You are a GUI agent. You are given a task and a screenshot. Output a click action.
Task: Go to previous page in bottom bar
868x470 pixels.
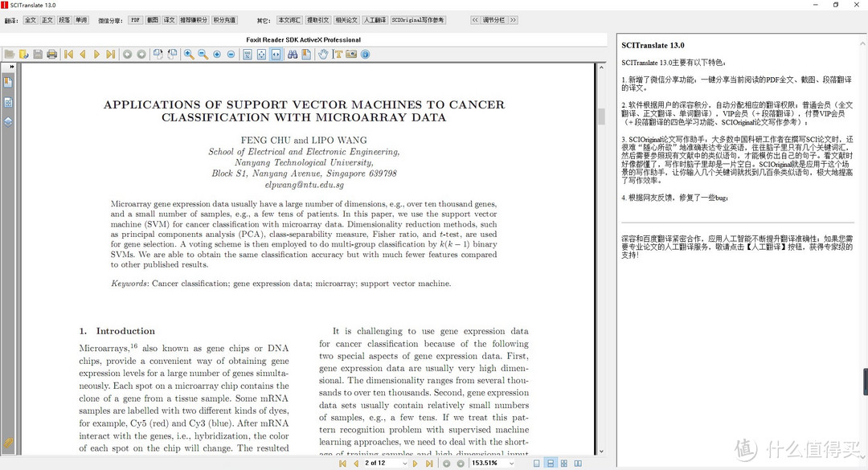356,464
